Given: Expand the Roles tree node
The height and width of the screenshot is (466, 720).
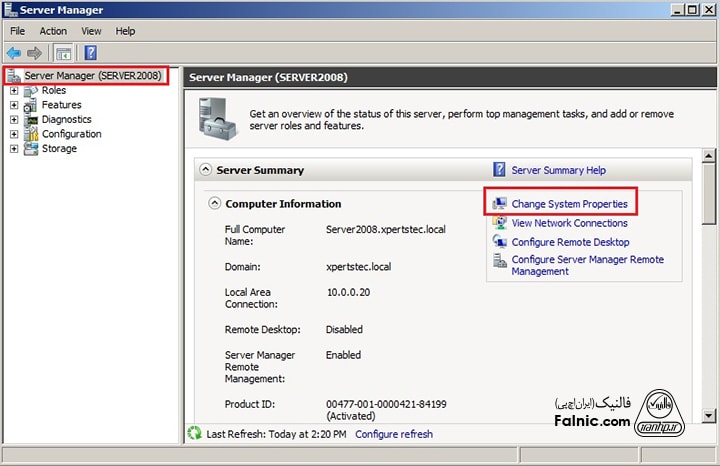Looking at the screenshot, I should tap(14, 91).
